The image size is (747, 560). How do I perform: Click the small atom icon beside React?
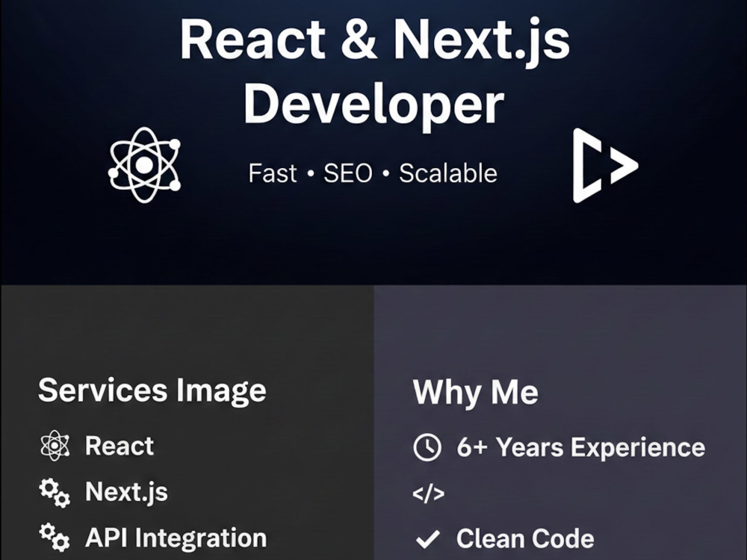coord(55,445)
